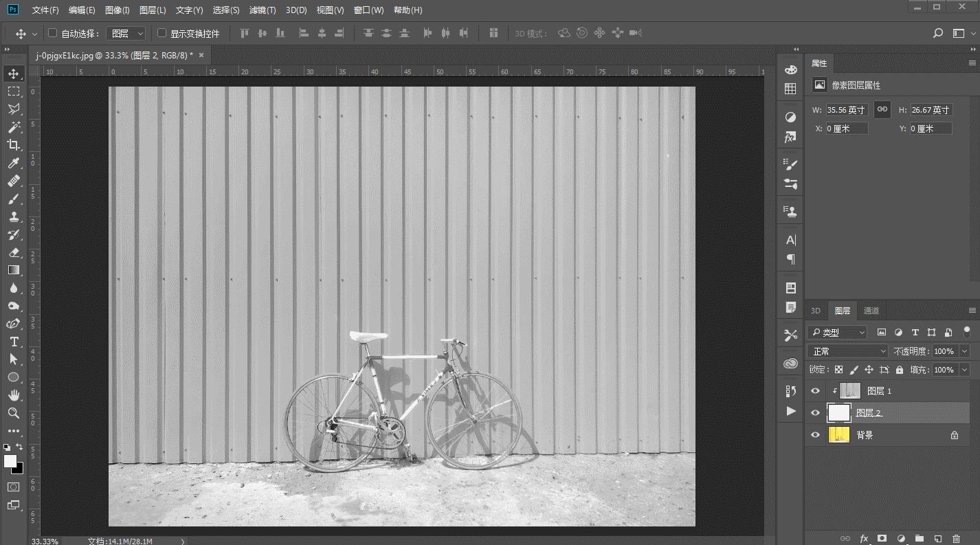Select the Eyedropper tool
This screenshot has height=545, width=980.
(13, 163)
